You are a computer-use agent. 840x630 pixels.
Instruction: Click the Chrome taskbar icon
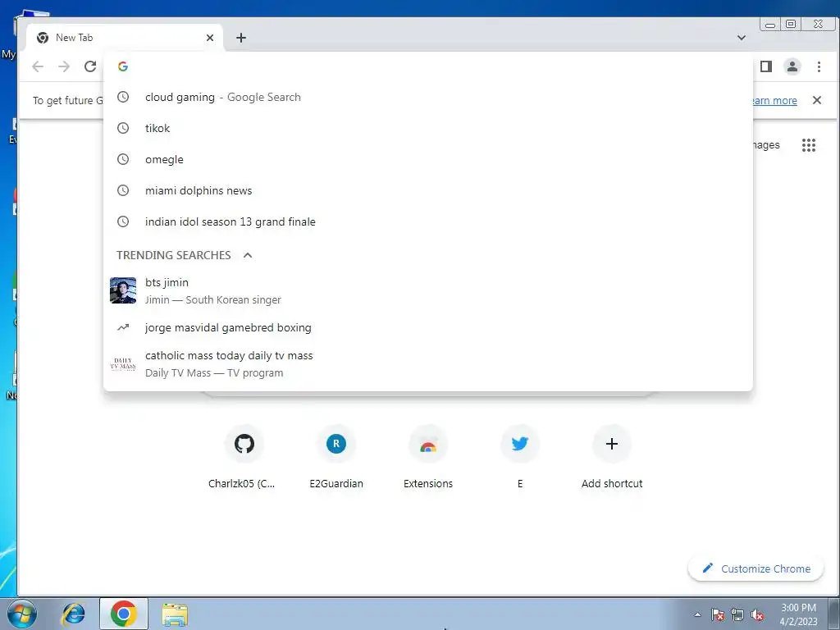click(124, 614)
